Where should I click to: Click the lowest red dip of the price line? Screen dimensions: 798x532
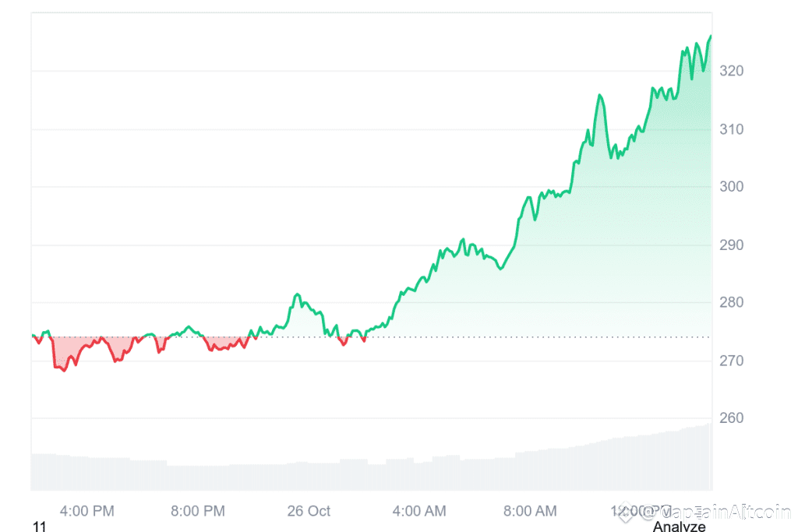[64, 370]
